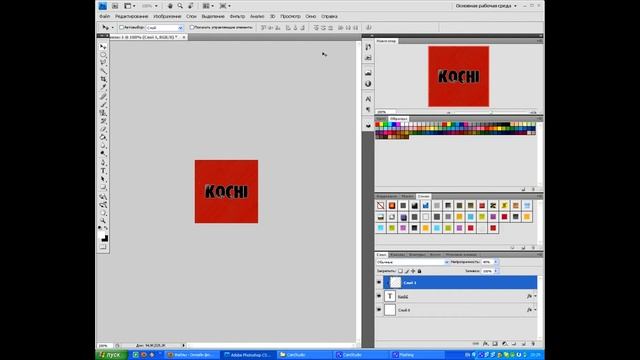Select the Eraser tool
Viewport: 640px width, 360px height.
103,129
